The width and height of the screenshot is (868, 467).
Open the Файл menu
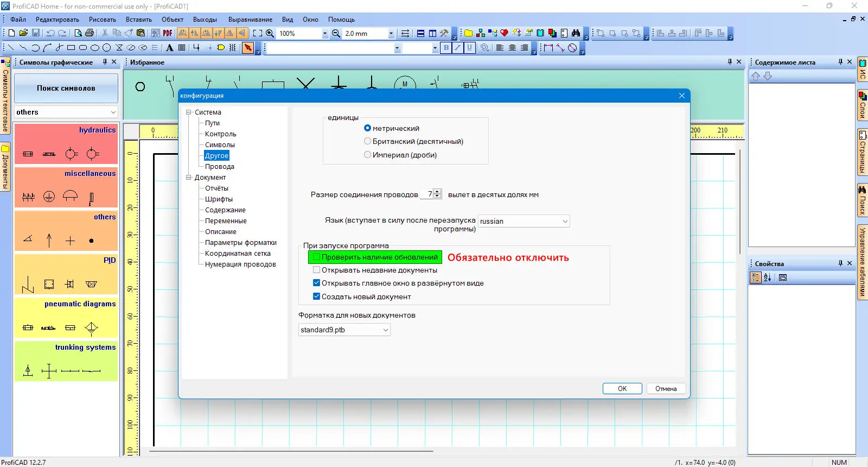(18, 20)
